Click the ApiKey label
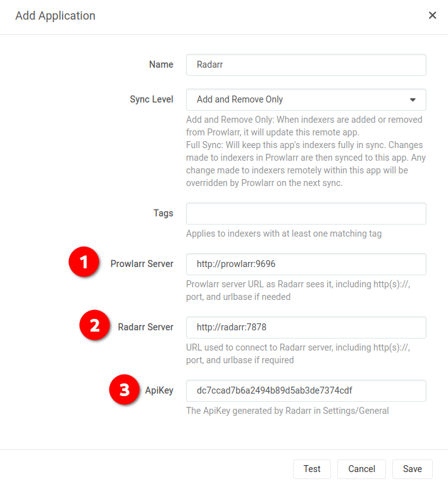This screenshot has height=486, width=448. [159, 390]
